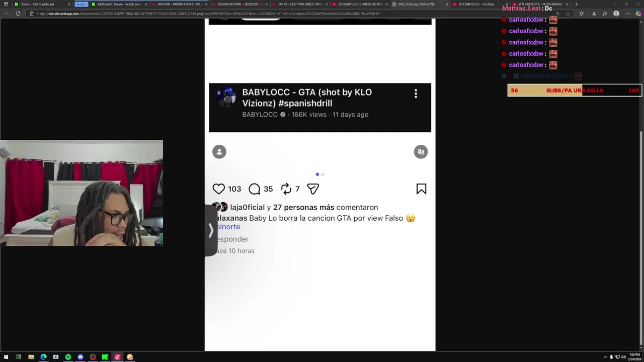
Task: Click the microphone tray icon
Action: tap(611, 357)
